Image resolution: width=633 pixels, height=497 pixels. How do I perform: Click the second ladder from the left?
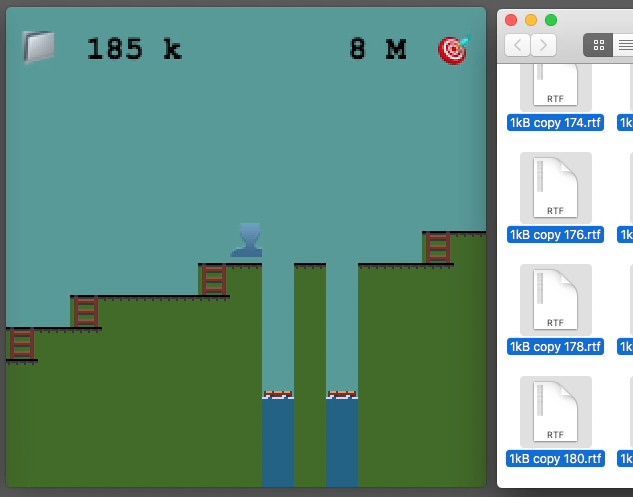(86, 311)
